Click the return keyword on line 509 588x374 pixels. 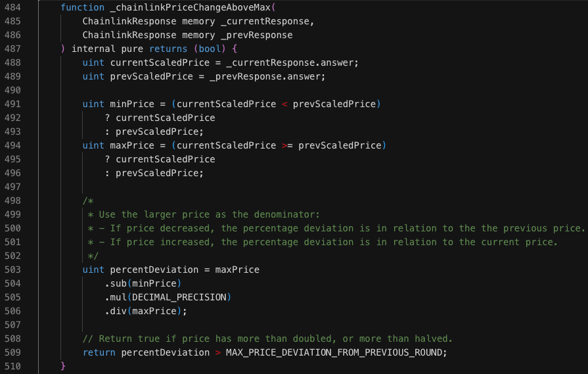(99, 352)
